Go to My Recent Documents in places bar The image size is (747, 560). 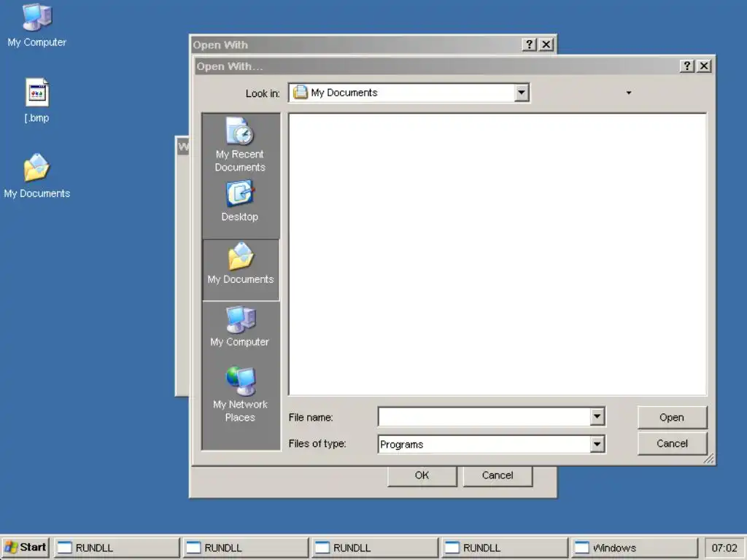click(x=240, y=145)
